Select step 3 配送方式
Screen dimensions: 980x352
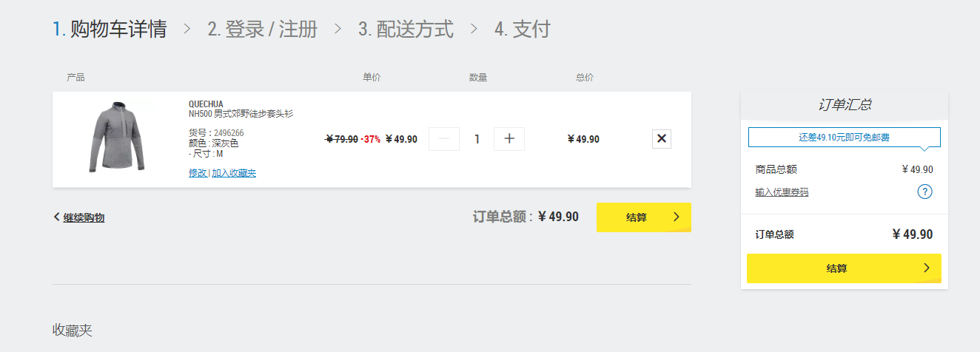point(406,30)
